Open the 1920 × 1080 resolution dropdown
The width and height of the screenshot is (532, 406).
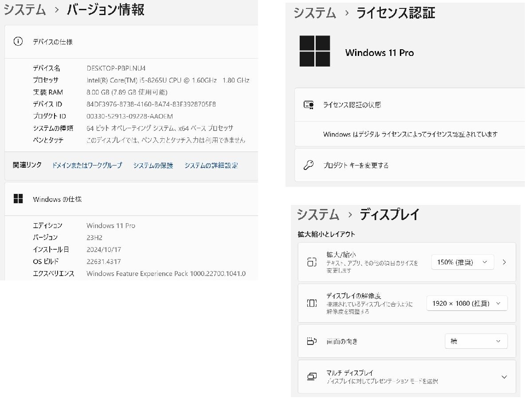click(x=467, y=304)
